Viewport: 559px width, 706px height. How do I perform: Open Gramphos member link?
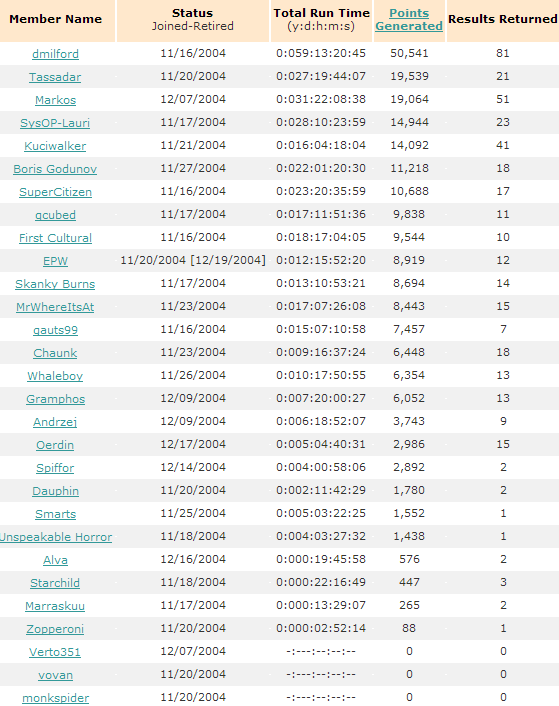coord(55,399)
